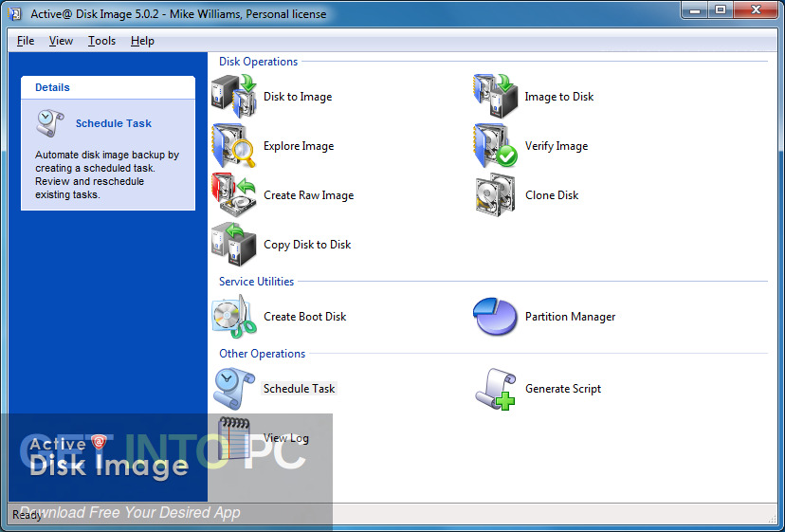Viewport: 785px width, 532px height.
Task: Click the Generate Script scroll icon
Action: (495, 389)
